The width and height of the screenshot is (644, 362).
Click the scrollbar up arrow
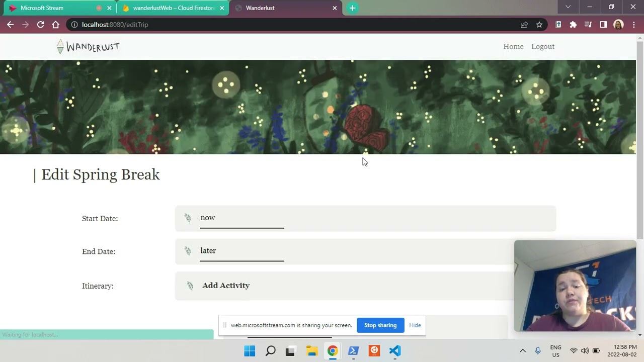640,37
